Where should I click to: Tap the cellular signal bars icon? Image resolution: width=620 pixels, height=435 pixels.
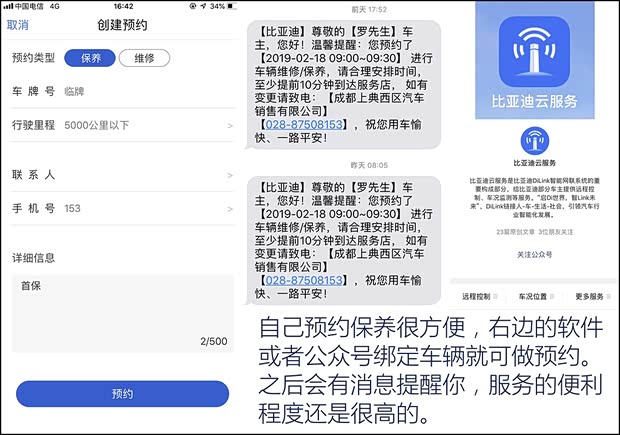click(8, 6)
